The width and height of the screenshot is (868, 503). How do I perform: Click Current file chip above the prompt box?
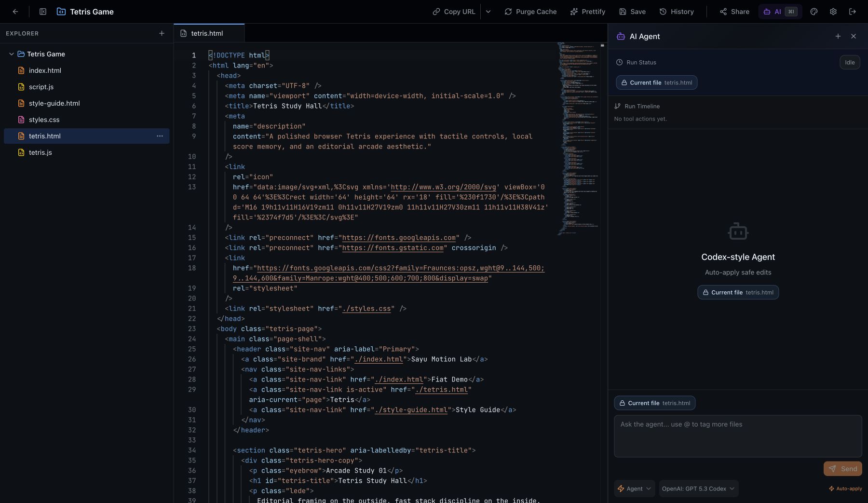[x=654, y=403]
